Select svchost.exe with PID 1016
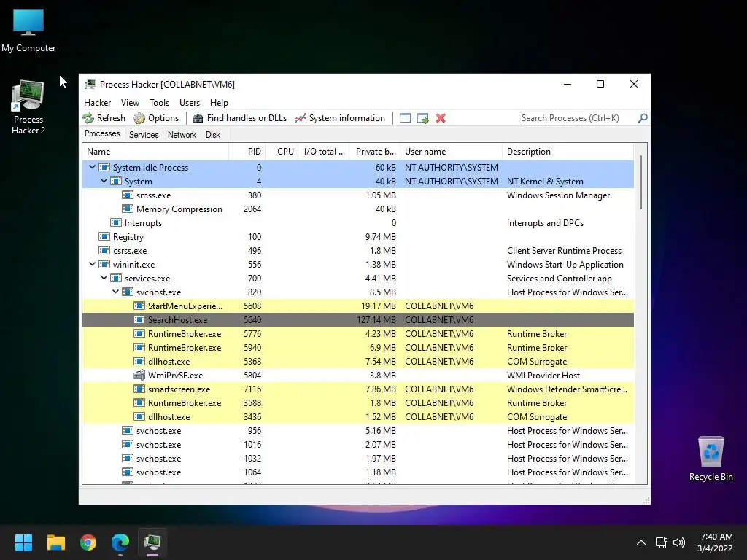Viewport: 747px width, 560px height. (357, 444)
